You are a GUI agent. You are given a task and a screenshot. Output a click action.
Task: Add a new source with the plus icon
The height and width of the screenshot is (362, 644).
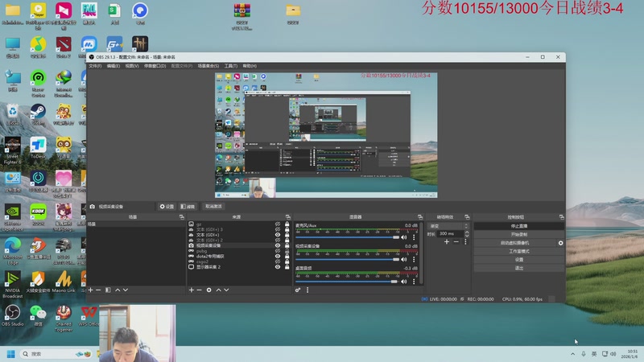191,290
